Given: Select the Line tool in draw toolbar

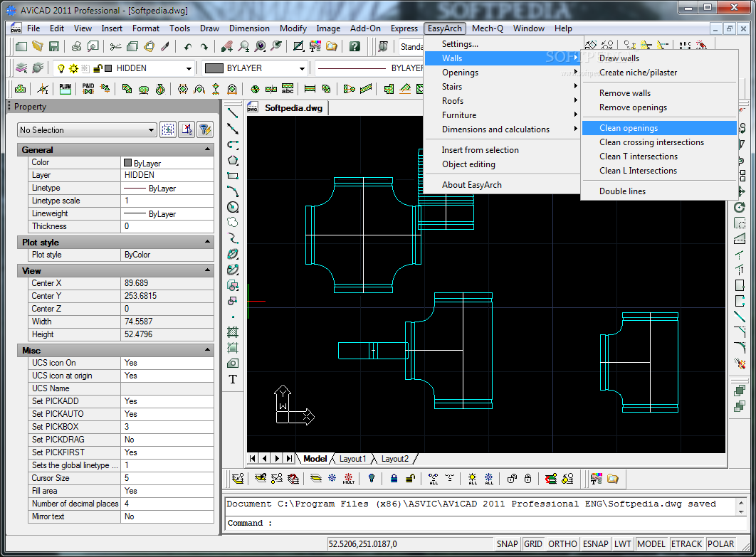Looking at the screenshot, I should point(233,113).
